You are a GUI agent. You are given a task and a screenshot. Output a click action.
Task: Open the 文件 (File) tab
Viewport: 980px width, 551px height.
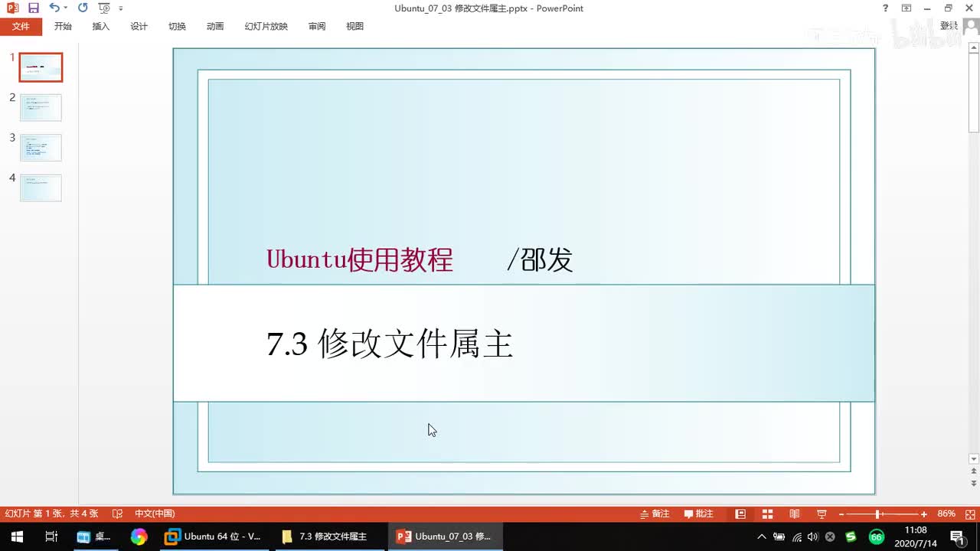(x=21, y=26)
